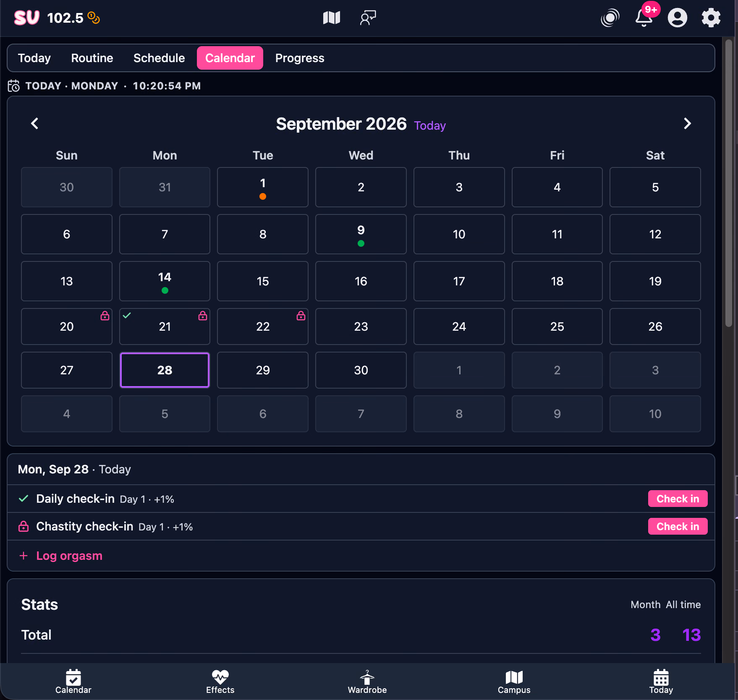Click the 102.5 balance value

tap(65, 18)
